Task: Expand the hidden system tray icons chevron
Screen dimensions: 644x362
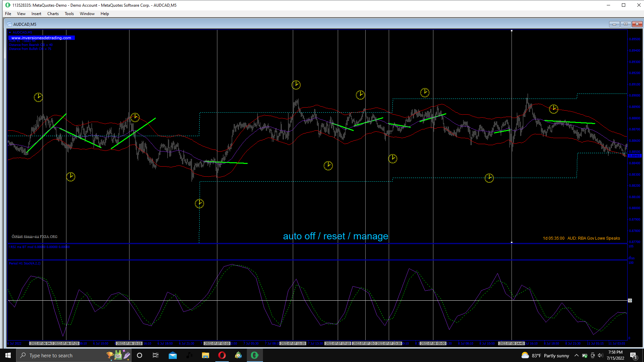Action: point(576,355)
